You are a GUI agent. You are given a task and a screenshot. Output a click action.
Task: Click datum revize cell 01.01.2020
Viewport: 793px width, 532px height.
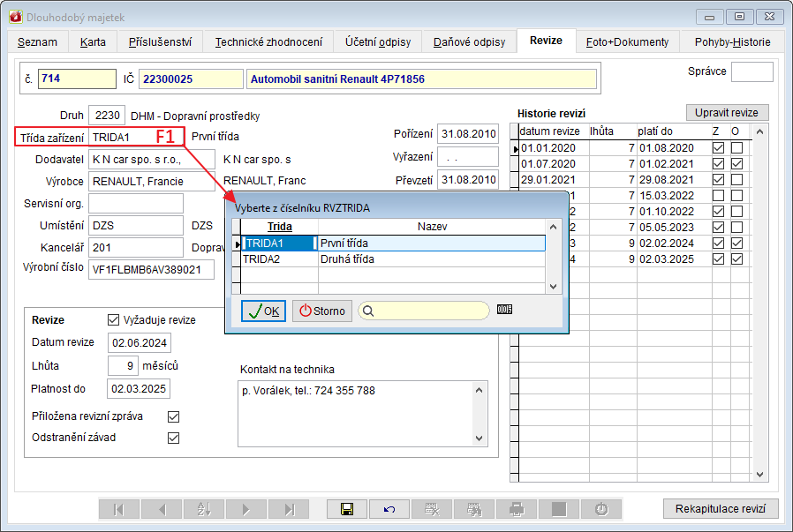[x=554, y=148]
